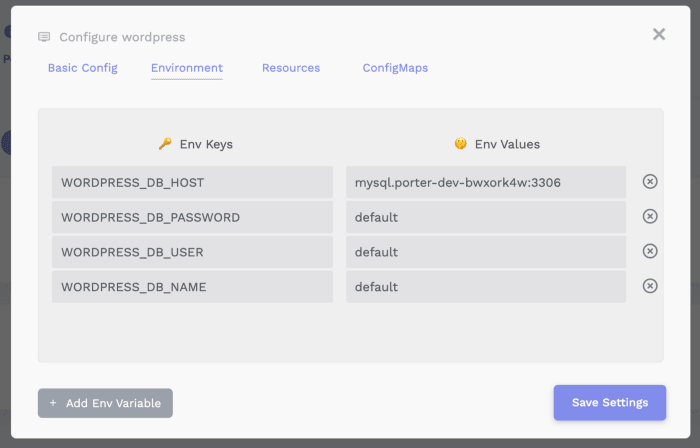The image size is (700, 448).
Task: Focus the WORDPRESS_DB_USER value field
Action: click(486, 252)
